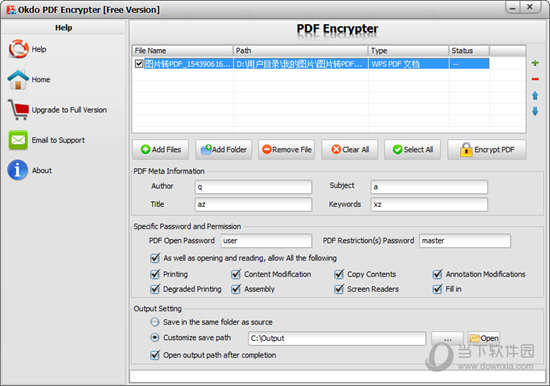Image resolution: width=550 pixels, height=386 pixels.
Task: Click the PDF Open Password field
Action: click(x=266, y=241)
